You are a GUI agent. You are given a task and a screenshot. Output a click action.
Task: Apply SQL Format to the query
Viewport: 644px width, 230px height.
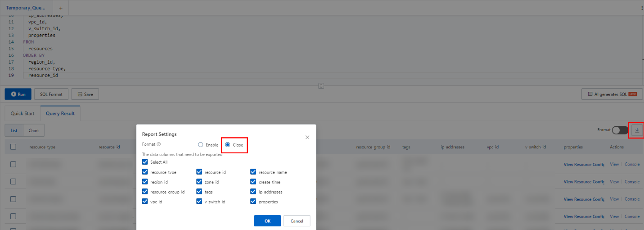51,94
